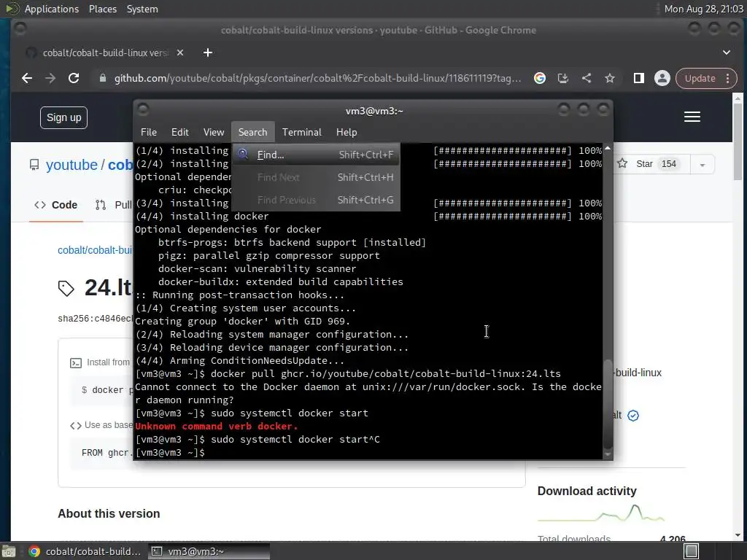Click the clock Mon Aug 28, 21:03

[704, 9]
